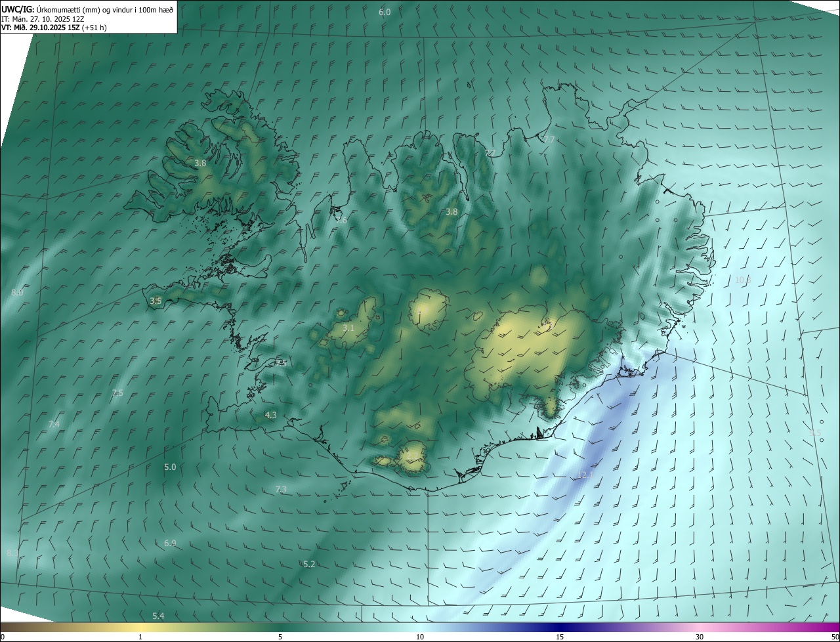Pick the "4.3" value label on the map
The width and height of the screenshot is (840, 642).
point(270,415)
